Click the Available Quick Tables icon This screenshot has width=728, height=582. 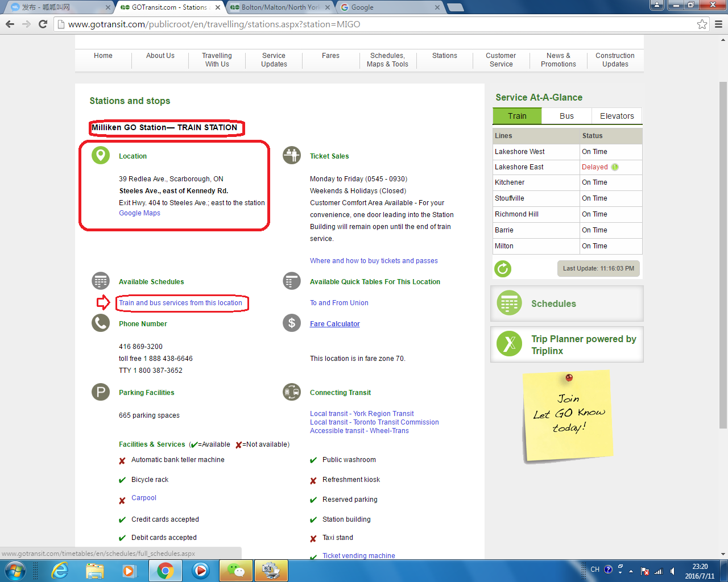pyautogui.click(x=292, y=281)
